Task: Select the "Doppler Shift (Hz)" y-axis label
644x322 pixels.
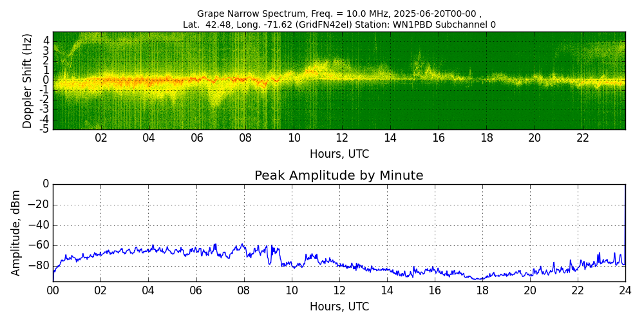Action: click(28, 81)
